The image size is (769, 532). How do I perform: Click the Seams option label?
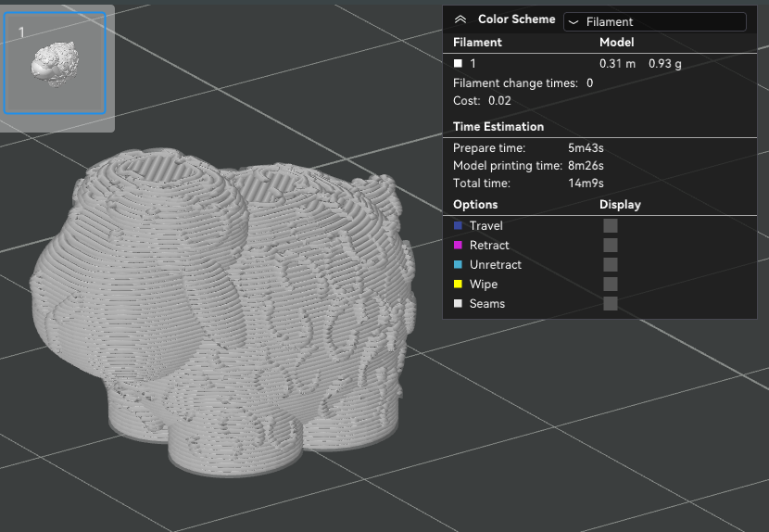click(487, 303)
